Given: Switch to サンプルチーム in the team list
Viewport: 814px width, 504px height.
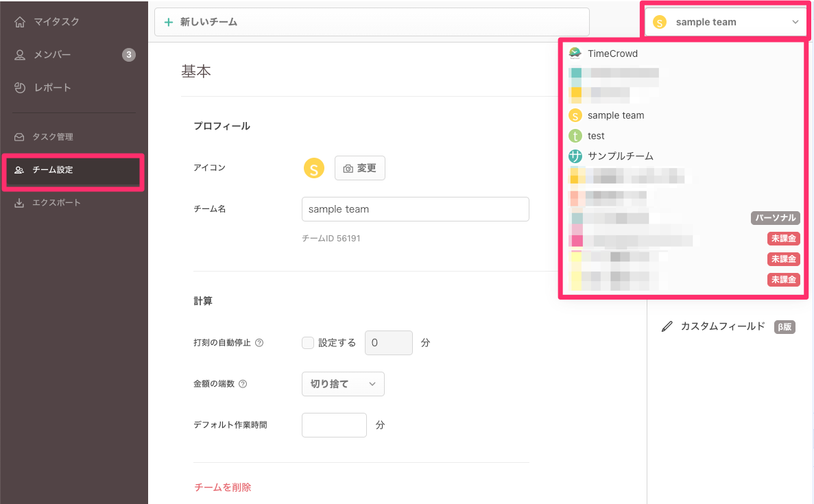Looking at the screenshot, I should (x=619, y=156).
